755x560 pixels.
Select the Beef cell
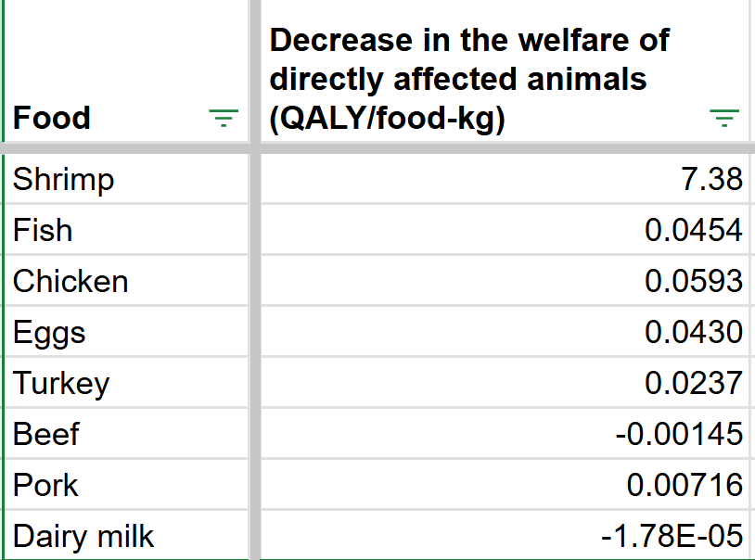(x=126, y=434)
